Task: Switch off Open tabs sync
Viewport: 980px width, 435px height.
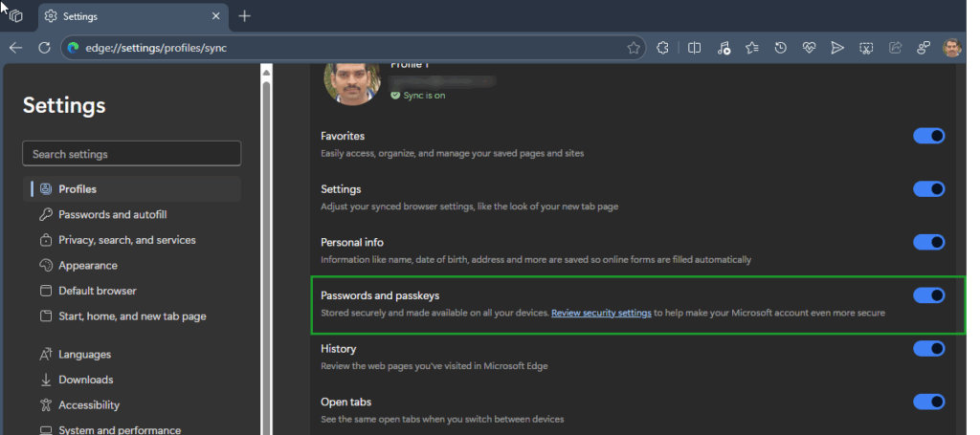Action: point(928,402)
